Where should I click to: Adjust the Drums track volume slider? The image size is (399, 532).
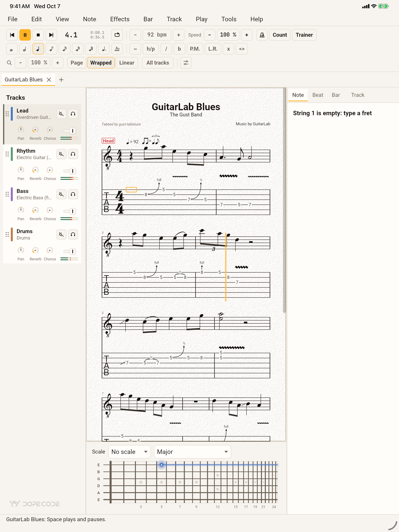pos(70,251)
